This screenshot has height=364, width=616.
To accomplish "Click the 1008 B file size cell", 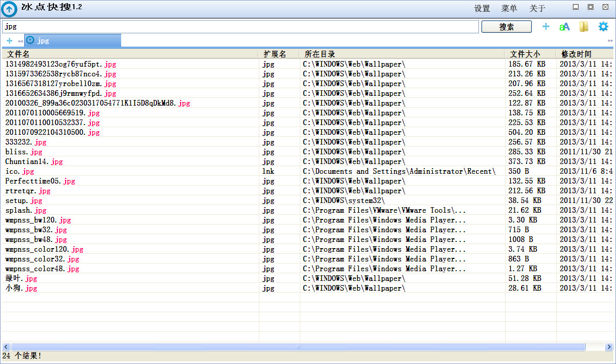I will pos(521,239).
